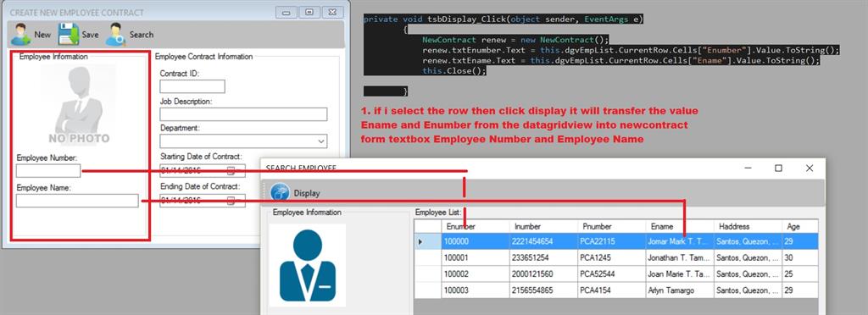Sort by the Inumber column header

[x=543, y=227]
